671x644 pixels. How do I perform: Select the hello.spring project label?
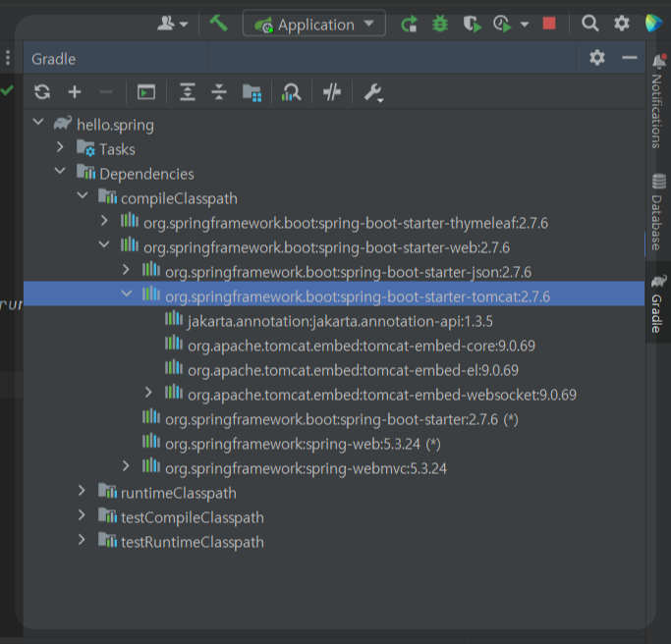[x=115, y=126]
